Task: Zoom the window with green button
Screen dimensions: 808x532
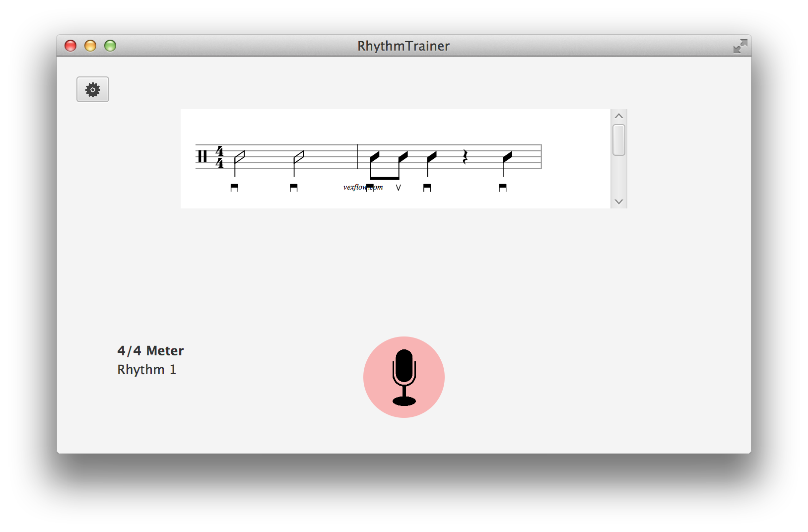Action: [x=110, y=46]
